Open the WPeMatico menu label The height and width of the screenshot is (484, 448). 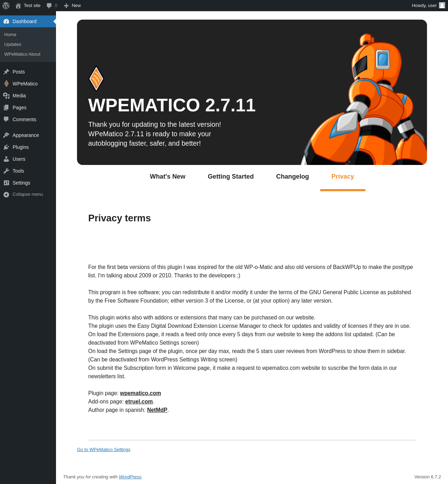click(25, 84)
